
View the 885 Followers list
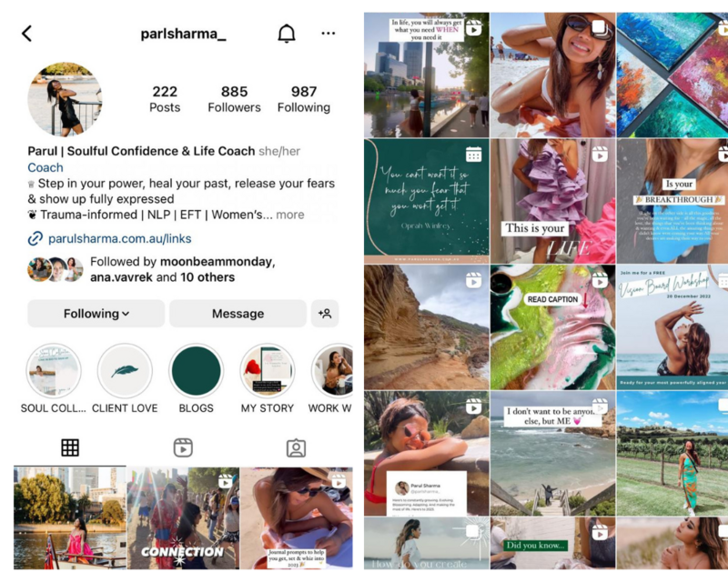(234, 99)
